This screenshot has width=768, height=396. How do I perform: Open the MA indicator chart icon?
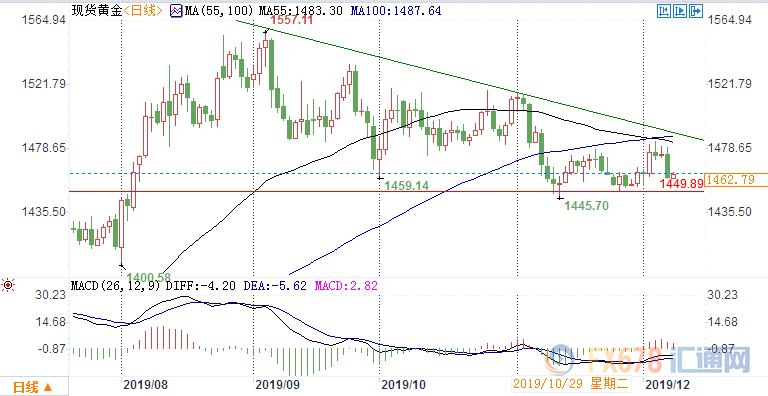click(176, 11)
